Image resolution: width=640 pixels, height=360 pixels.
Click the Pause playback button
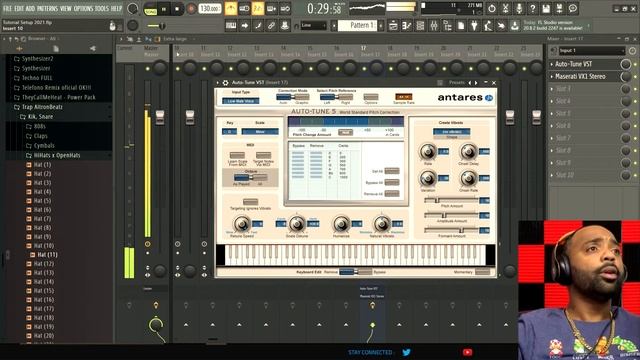tap(164, 9)
